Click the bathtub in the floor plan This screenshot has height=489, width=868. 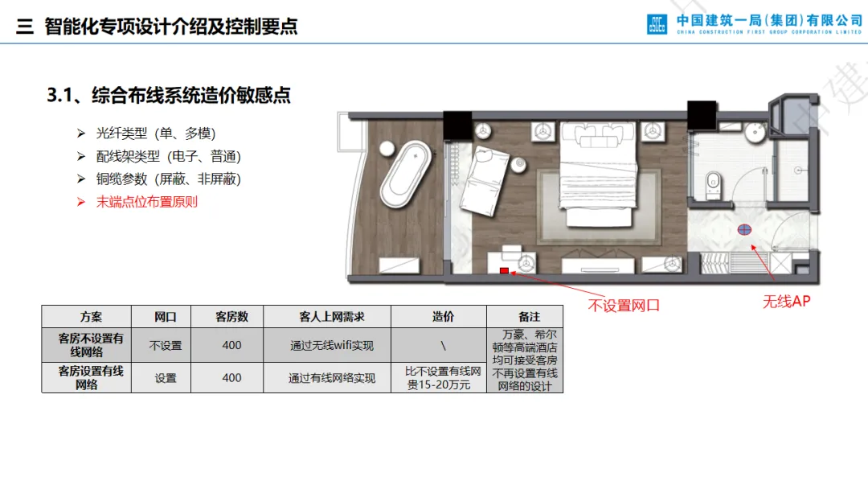(406, 175)
